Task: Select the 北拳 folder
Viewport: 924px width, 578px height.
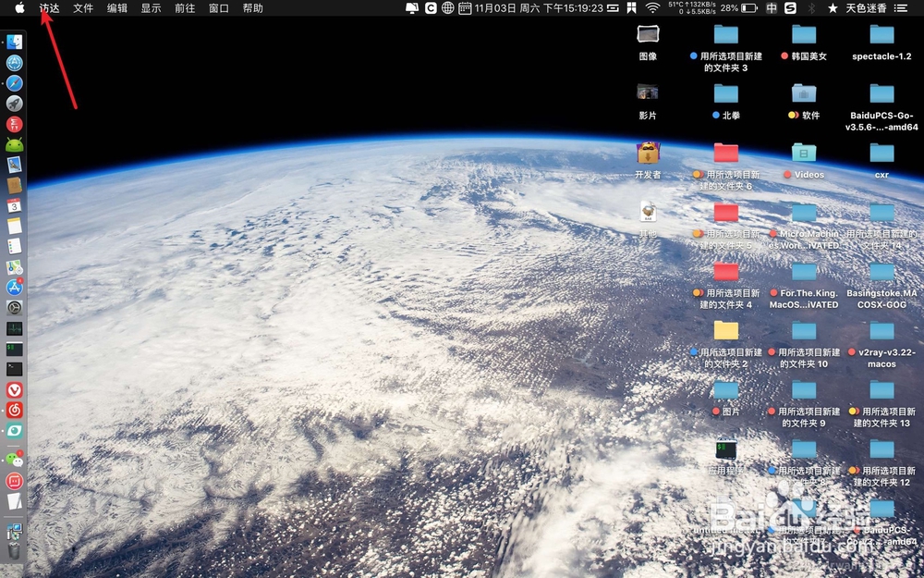Action: (x=726, y=93)
